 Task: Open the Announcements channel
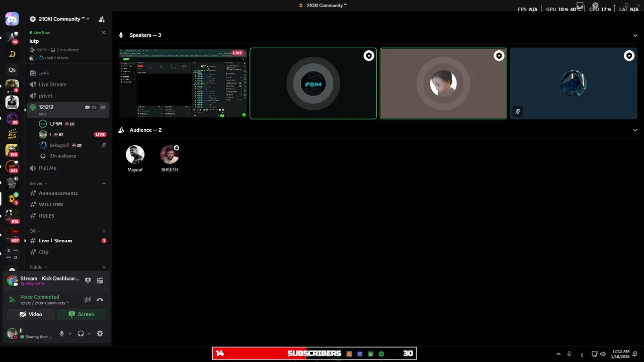click(68, 193)
